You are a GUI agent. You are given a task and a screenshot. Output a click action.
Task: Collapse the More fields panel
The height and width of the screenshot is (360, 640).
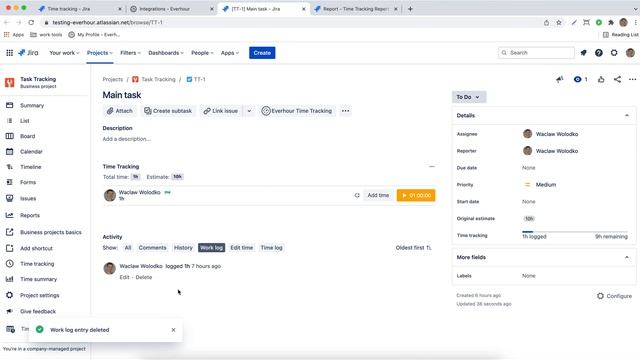[627, 257]
